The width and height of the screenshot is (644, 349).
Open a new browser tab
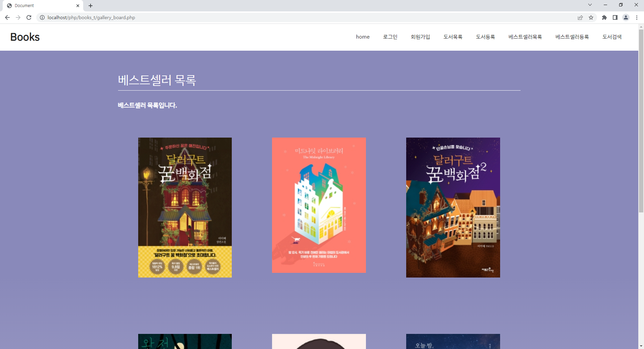91,6
